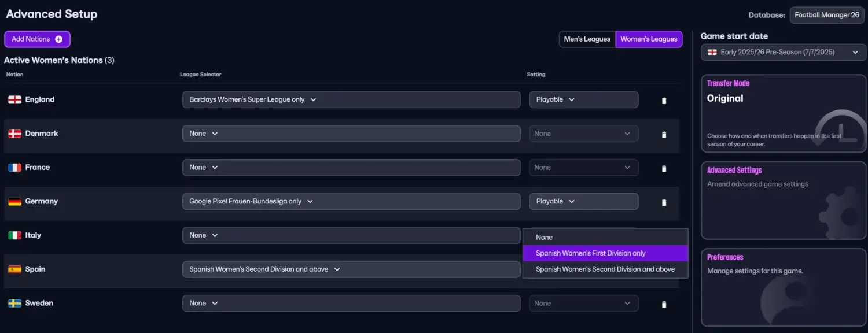This screenshot has width=868, height=333.
Task: Click the Denmark nation name
Action: [x=42, y=134]
